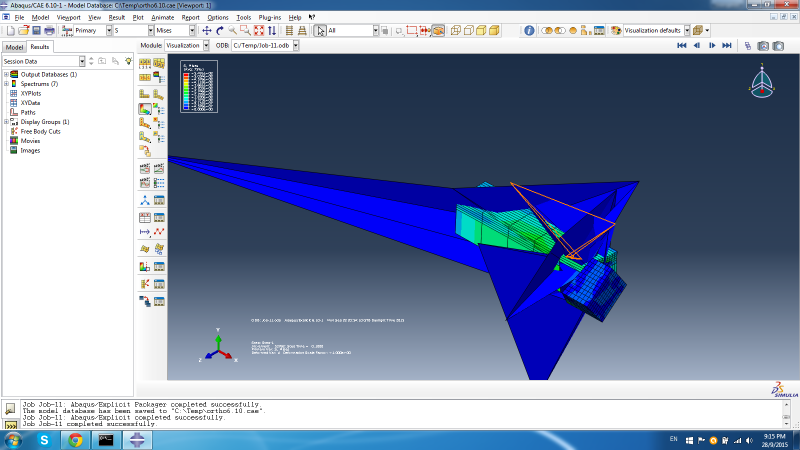Image resolution: width=800 pixels, height=450 pixels.
Task: Jump to first frame
Action: (682, 46)
